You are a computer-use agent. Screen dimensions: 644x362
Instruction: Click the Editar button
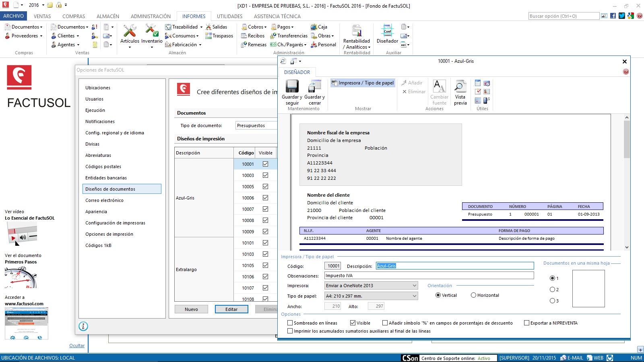click(x=231, y=309)
